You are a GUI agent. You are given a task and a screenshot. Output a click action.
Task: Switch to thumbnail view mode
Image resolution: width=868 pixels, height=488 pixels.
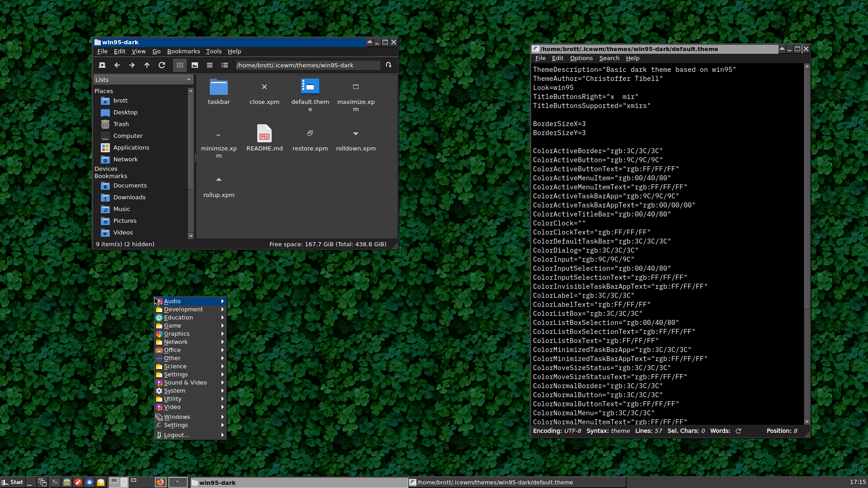(x=195, y=65)
